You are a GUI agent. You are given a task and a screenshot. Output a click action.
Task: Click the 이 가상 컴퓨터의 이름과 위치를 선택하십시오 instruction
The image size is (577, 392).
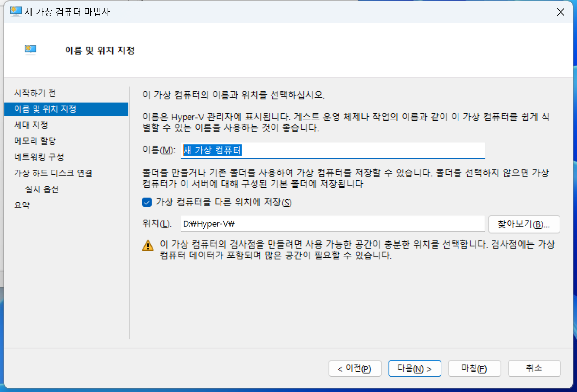[234, 95]
